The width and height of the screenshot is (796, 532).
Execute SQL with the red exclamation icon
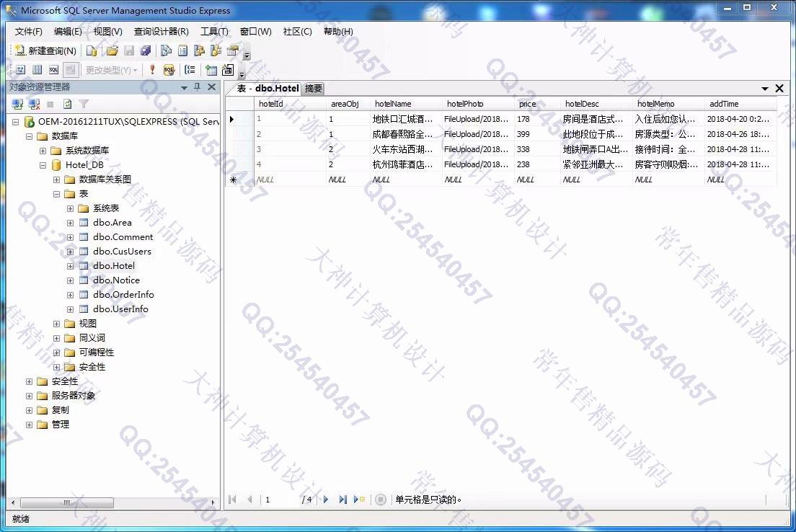pyautogui.click(x=152, y=70)
